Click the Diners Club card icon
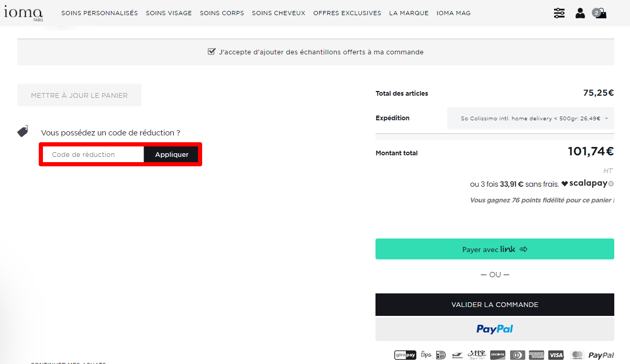Viewport: 630px width, 364px height. 517,355
